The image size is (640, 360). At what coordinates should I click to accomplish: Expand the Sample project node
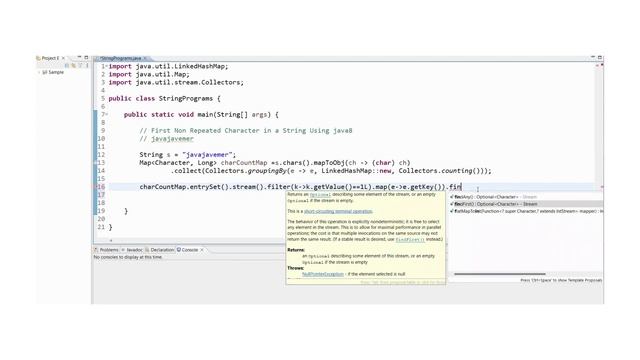point(39,72)
